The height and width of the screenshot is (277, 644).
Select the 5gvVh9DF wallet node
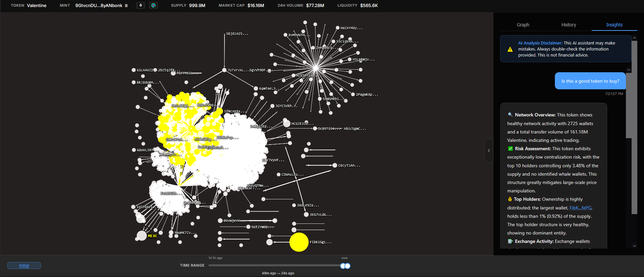(269, 71)
